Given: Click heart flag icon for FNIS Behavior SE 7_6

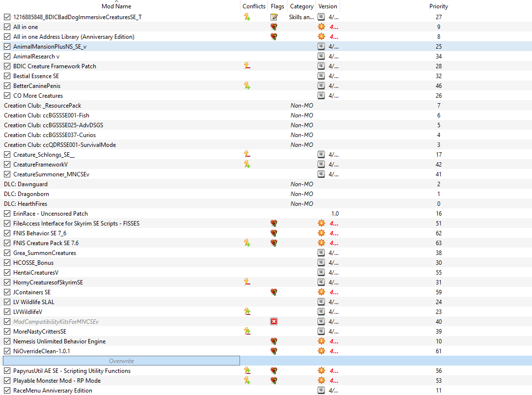Looking at the screenshot, I should click(274, 233).
